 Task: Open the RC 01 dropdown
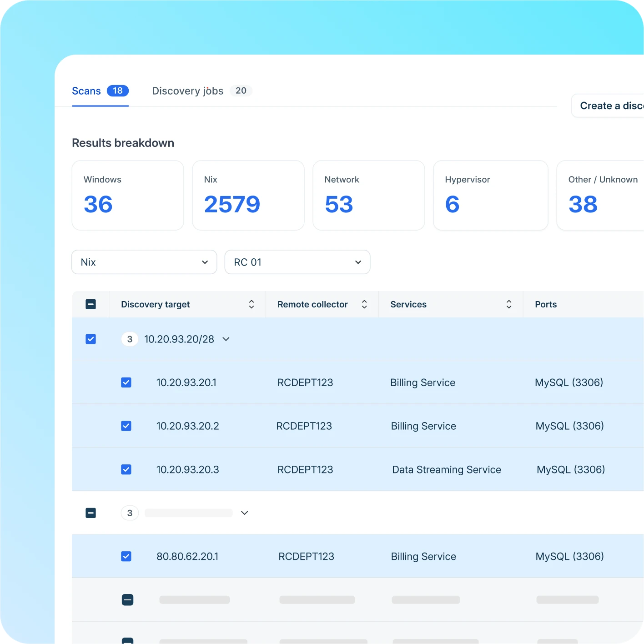coord(297,262)
